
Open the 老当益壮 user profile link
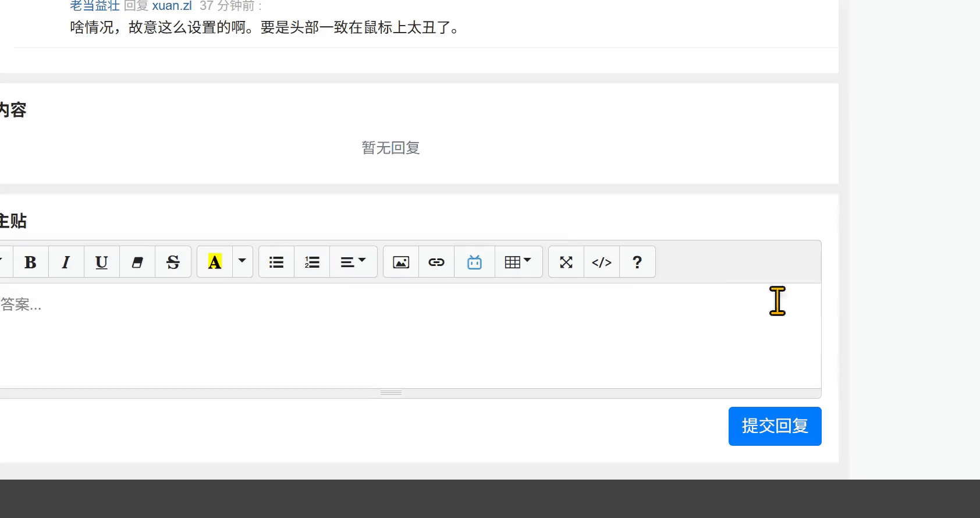pyautogui.click(x=95, y=6)
